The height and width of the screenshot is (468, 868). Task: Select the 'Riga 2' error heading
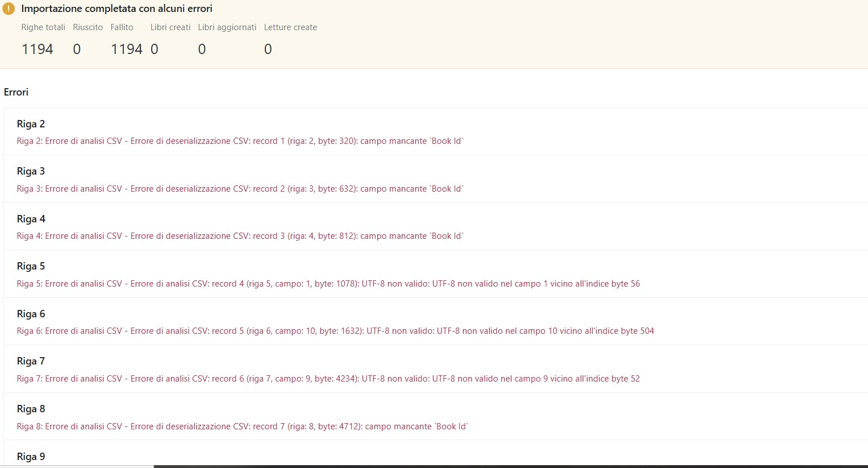(31, 124)
